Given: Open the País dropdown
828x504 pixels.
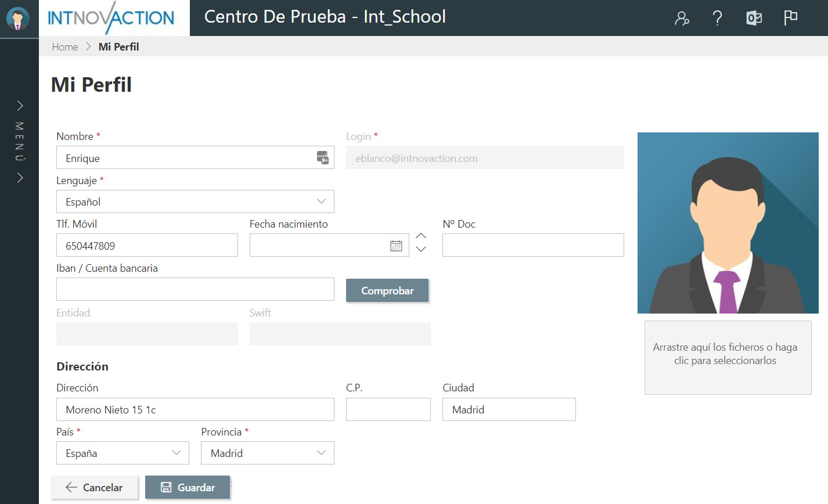Looking at the screenshot, I should [x=177, y=453].
